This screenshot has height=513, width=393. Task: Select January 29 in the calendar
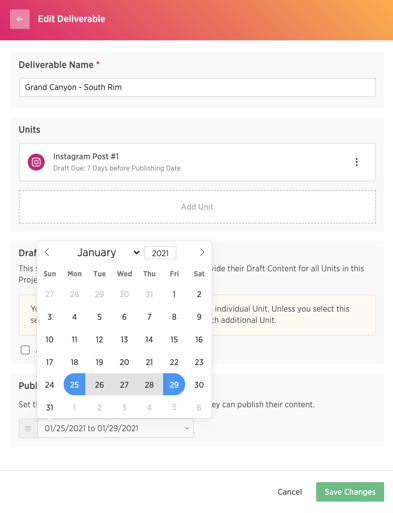point(174,385)
